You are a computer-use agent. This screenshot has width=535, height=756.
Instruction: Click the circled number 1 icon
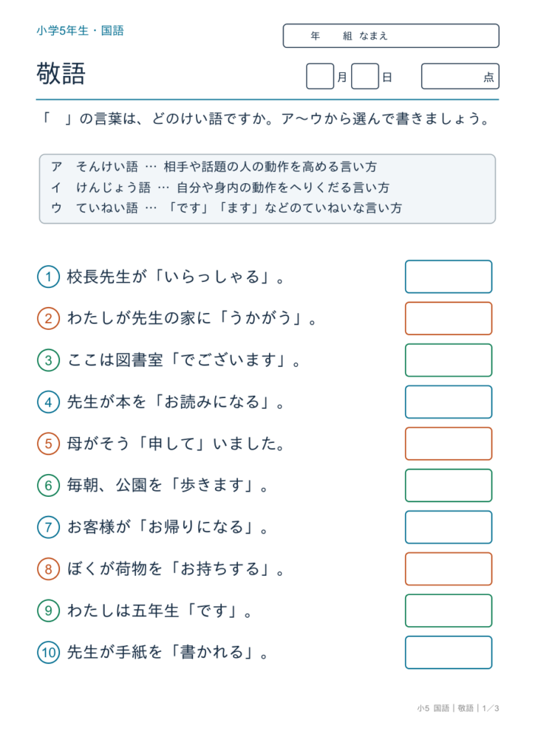[x=48, y=277]
